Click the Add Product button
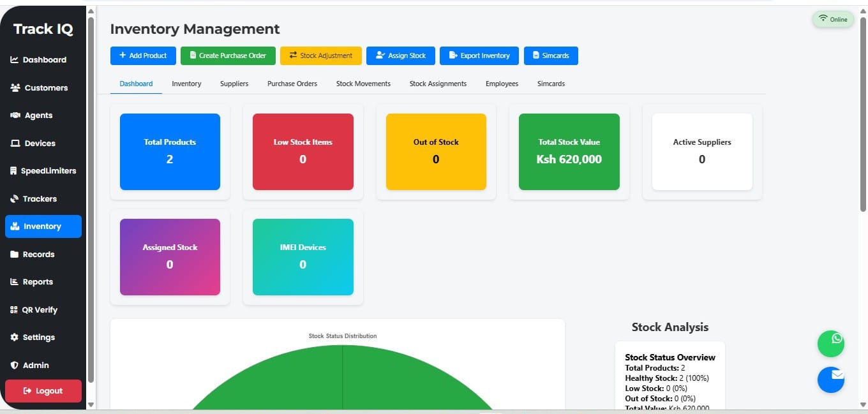Screen dimensions: 868x414 [x=142, y=55]
